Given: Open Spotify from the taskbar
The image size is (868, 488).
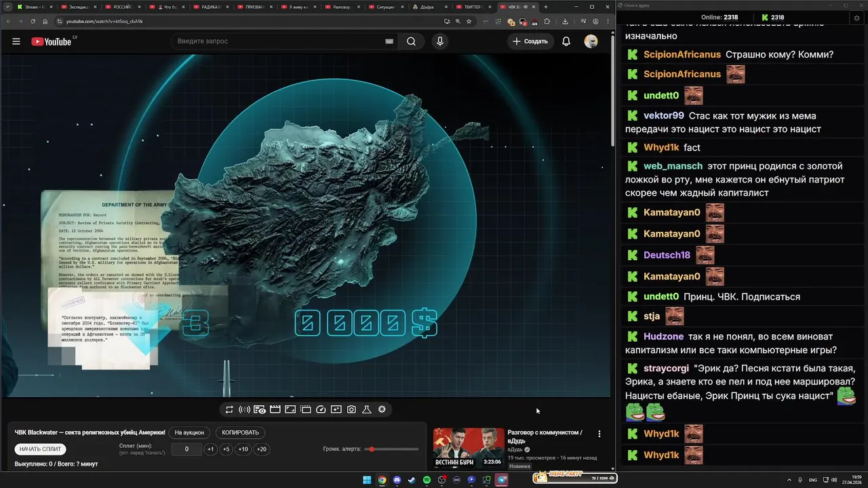Looking at the screenshot, I should [427, 480].
